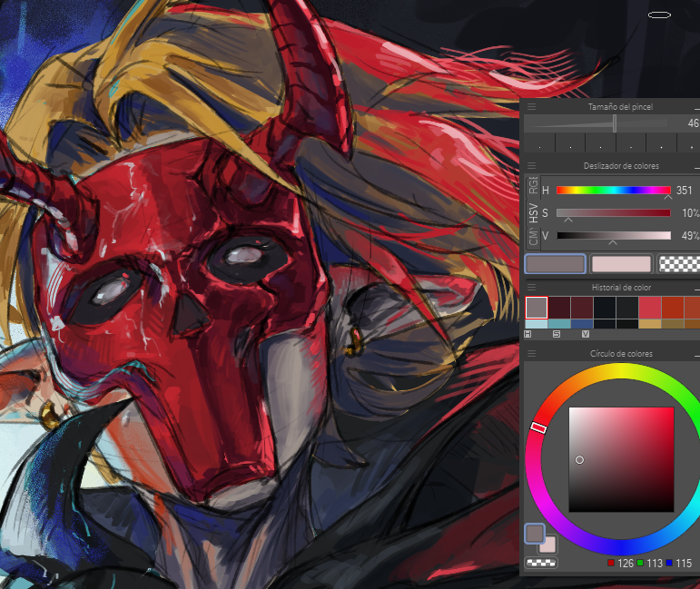Pick the orange-red swatch in color history

(673, 308)
